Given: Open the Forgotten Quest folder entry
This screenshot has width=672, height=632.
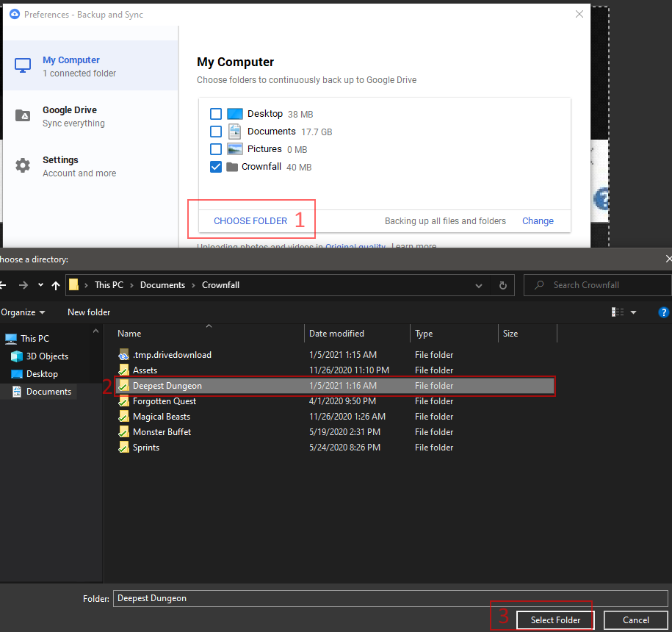Looking at the screenshot, I should [164, 401].
